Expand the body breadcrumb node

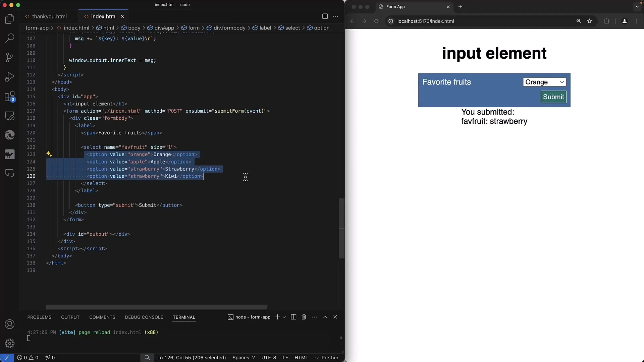[134, 28]
